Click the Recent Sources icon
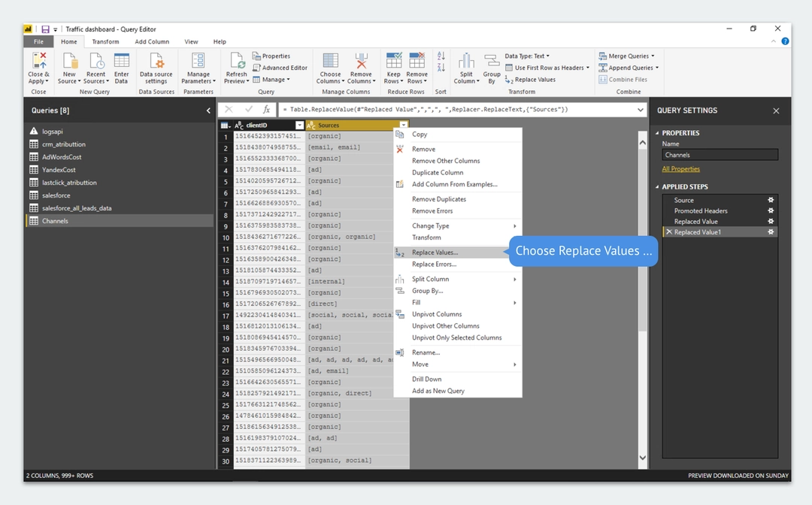Viewport: 812px width, 505px height. click(x=96, y=61)
